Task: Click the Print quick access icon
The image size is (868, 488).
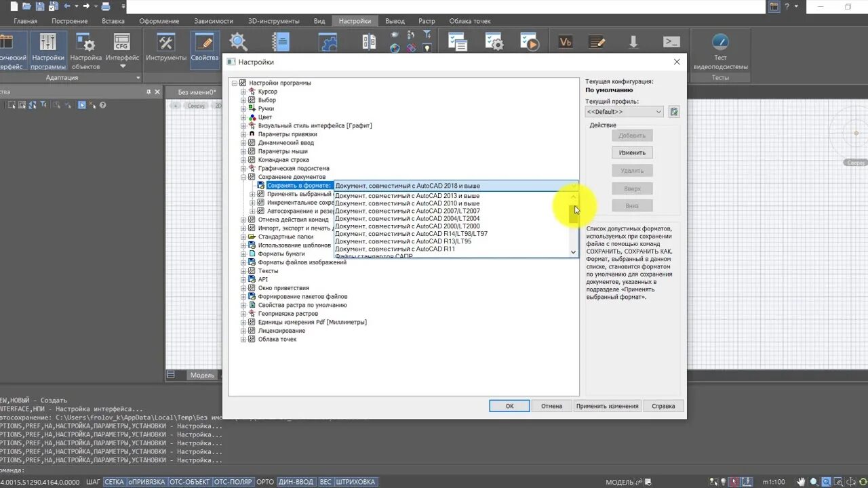Action: pos(106,6)
